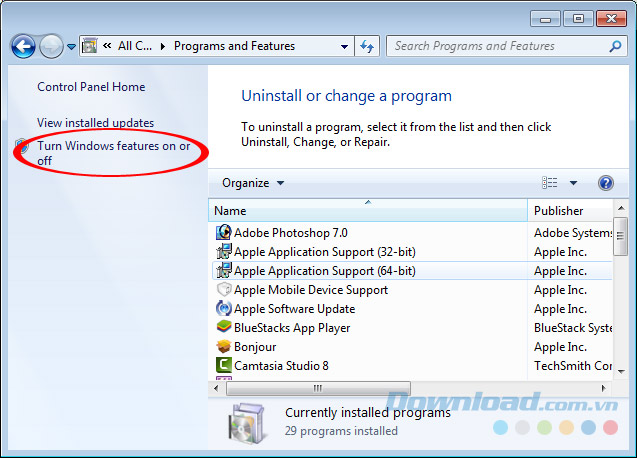Screen dimensions: 637x458
Task: Click the Refresh button beside address bar
Action: click(367, 46)
